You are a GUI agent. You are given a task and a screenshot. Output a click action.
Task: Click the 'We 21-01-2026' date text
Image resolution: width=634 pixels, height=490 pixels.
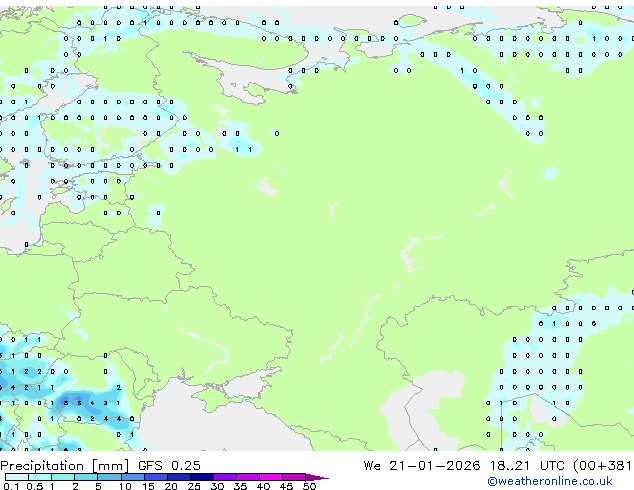(x=422, y=466)
